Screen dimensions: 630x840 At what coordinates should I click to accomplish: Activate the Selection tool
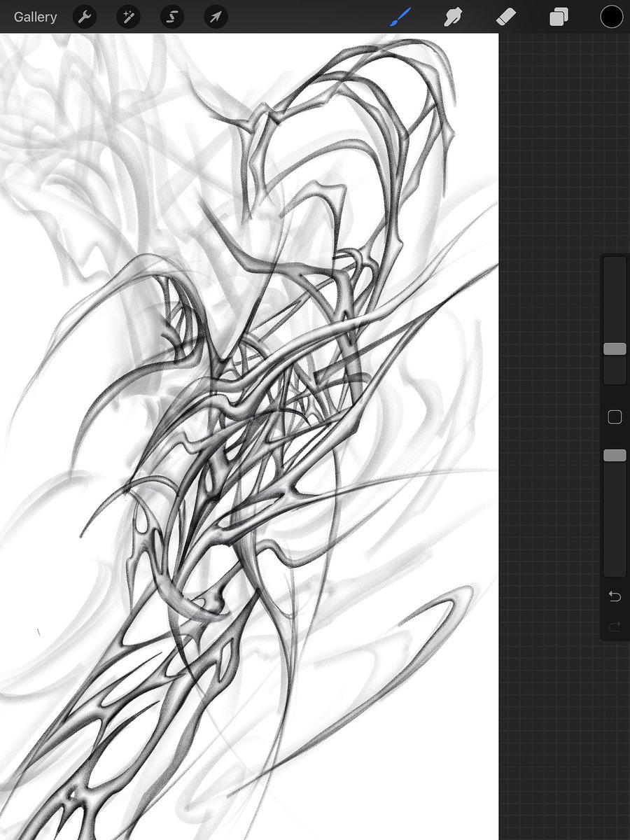point(172,17)
